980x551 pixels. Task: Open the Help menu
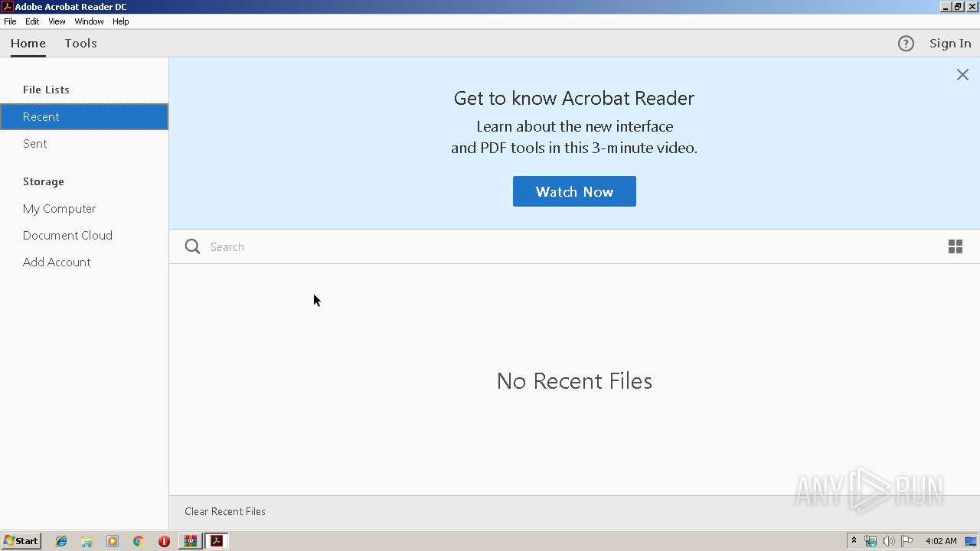121,21
